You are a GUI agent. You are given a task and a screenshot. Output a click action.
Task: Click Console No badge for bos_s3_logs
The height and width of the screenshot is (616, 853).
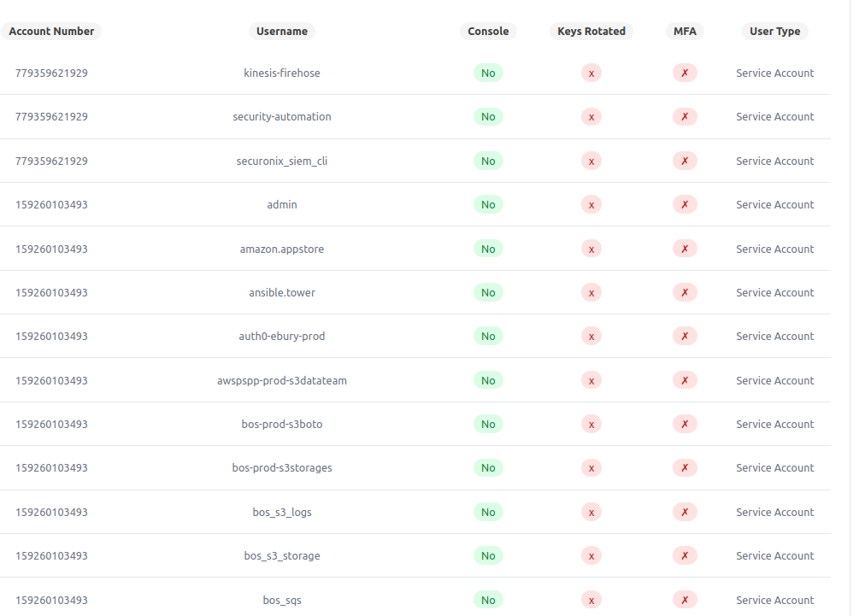click(488, 512)
